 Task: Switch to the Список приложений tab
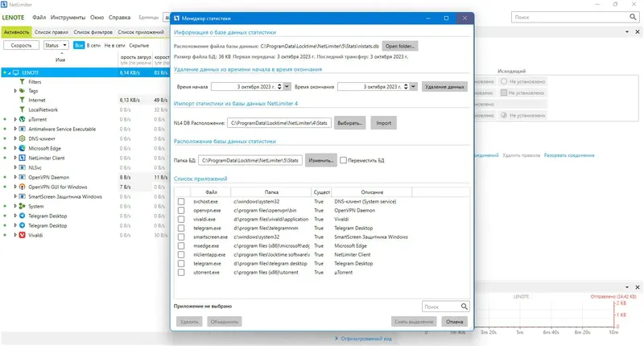[141, 32]
